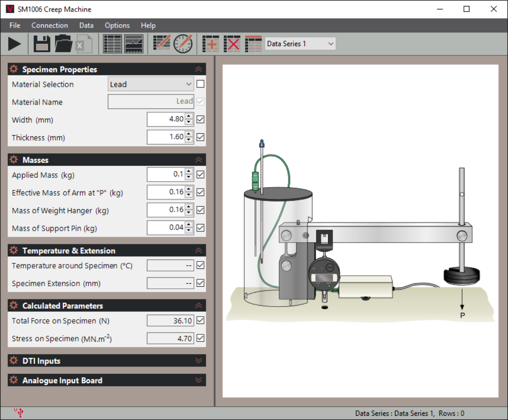Open the Options menu

[117, 25]
